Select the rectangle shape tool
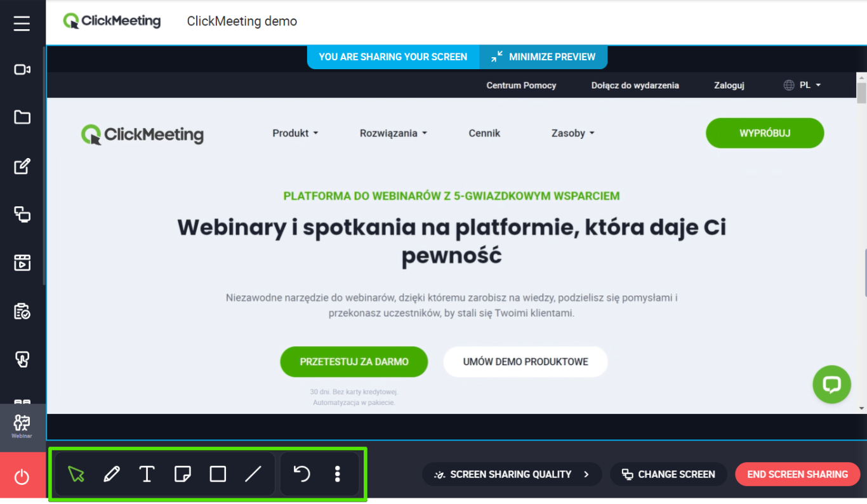This screenshot has width=867, height=504. [x=218, y=474]
